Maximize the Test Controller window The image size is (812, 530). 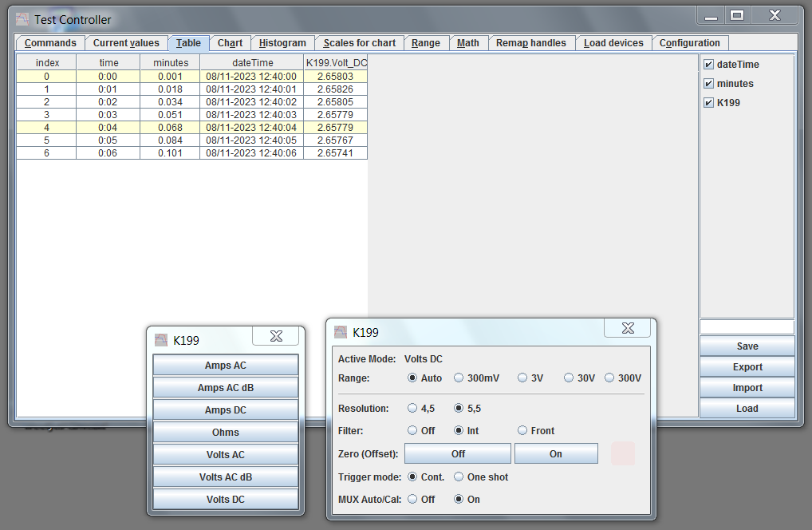pyautogui.click(x=737, y=15)
